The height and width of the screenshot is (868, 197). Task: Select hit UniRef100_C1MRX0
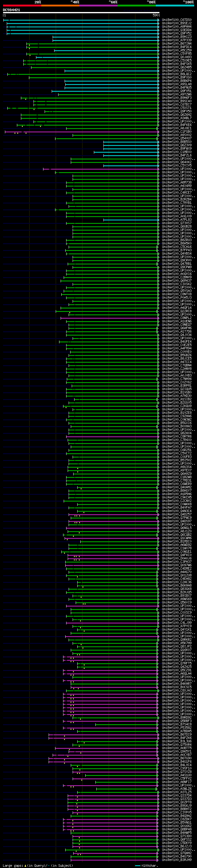click(176, 152)
